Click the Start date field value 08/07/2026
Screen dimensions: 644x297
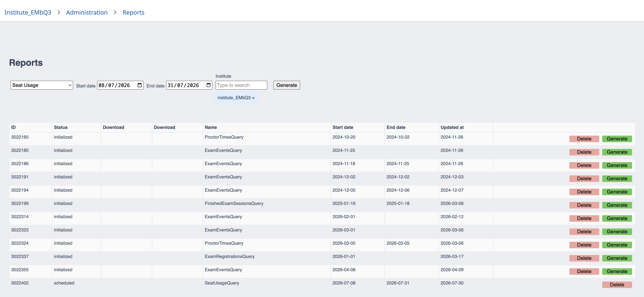[x=114, y=85]
